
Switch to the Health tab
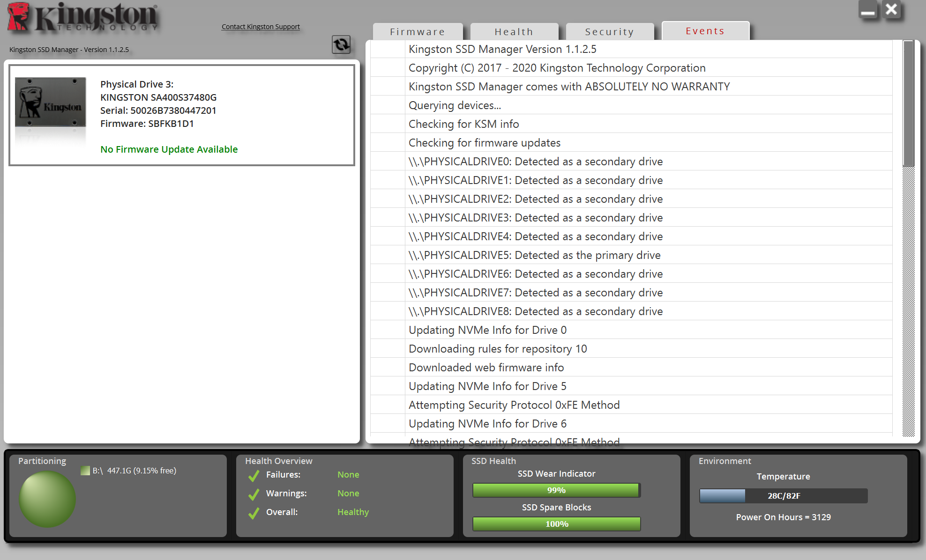(x=514, y=32)
